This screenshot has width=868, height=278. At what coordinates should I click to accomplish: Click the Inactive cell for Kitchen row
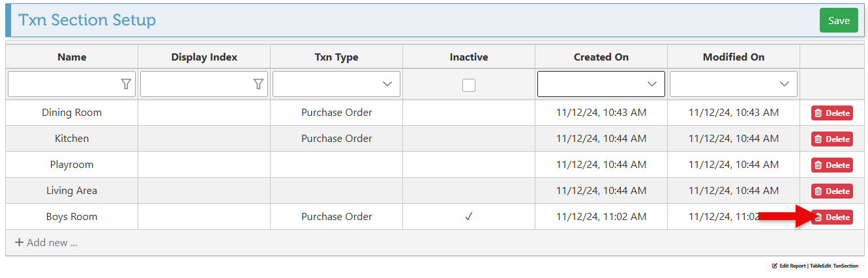tap(469, 139)
